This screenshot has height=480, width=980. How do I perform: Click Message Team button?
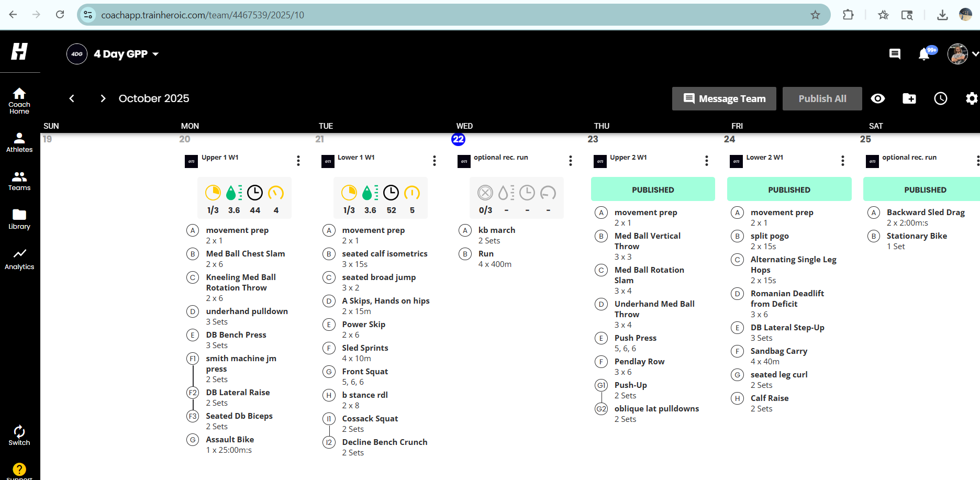724,98
